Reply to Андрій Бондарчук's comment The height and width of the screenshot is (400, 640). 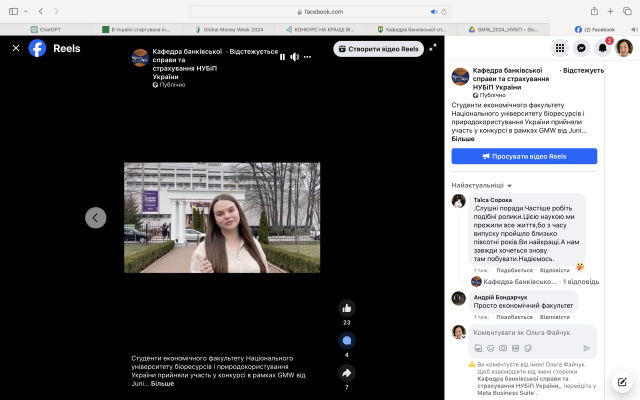554,317
